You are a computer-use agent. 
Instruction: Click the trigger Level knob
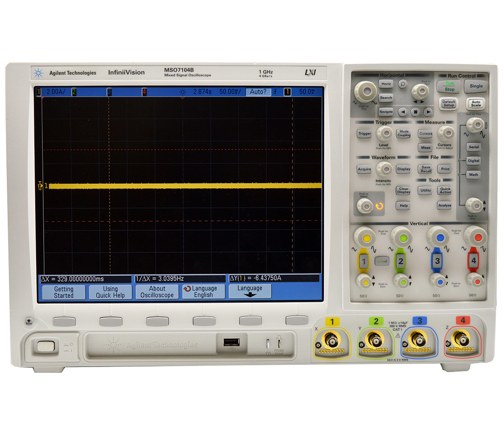coord(384,134)
